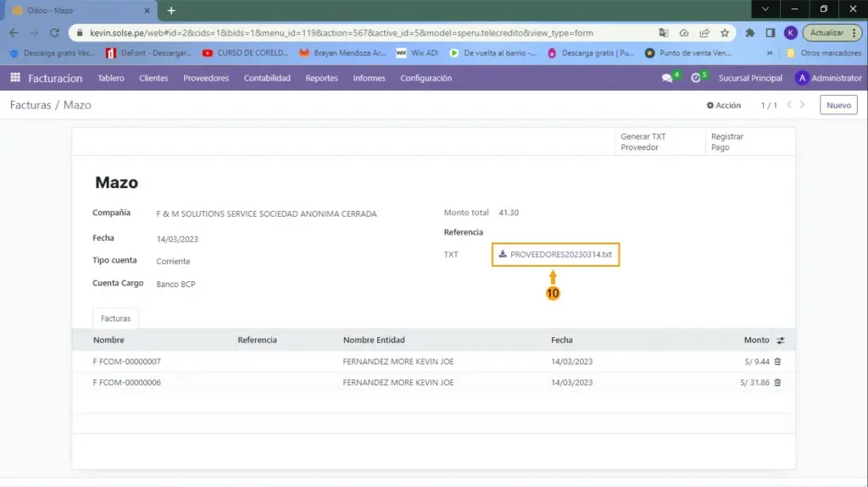The height and width of the screenshot is (487, 868).
Task: Download PROVEEDORES20230314.txt file
Action: (559, 254)
